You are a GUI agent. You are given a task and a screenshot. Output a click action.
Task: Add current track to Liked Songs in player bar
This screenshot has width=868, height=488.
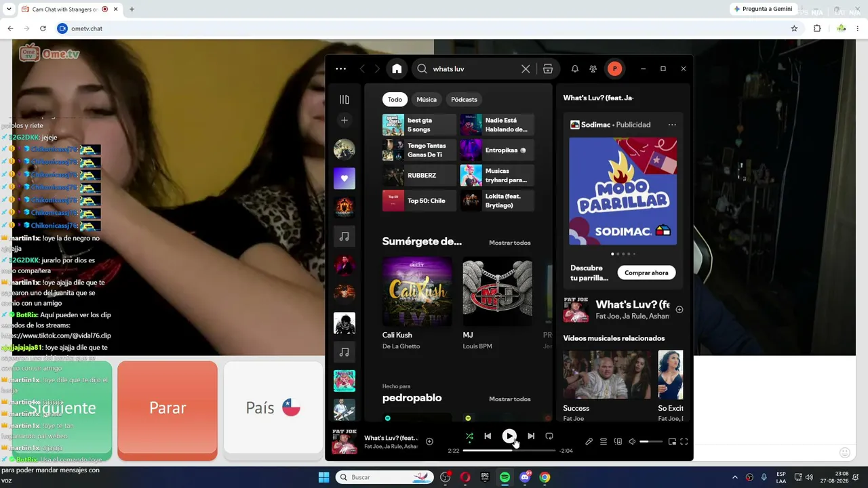pos(429,442)
